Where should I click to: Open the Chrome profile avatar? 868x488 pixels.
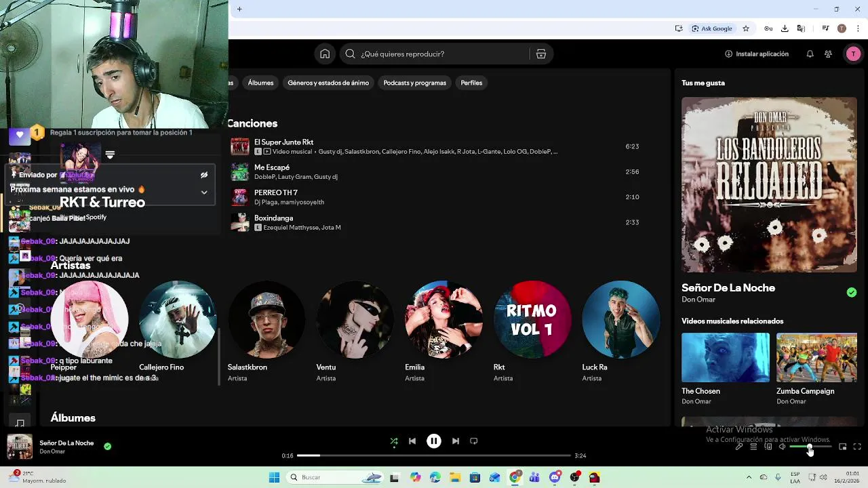tap(842, 28)
